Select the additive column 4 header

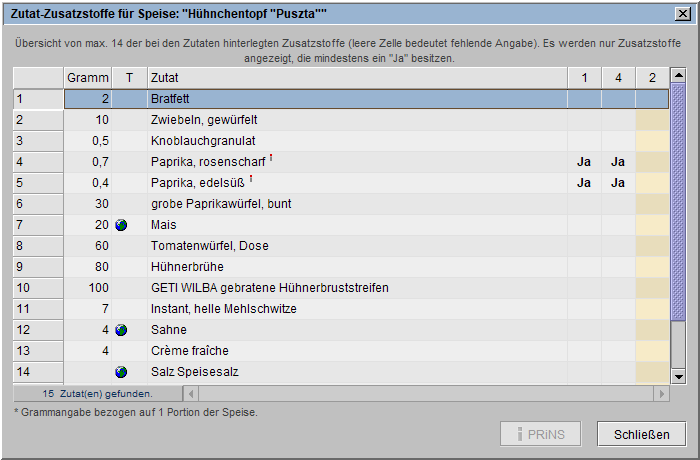coord(618,78)
